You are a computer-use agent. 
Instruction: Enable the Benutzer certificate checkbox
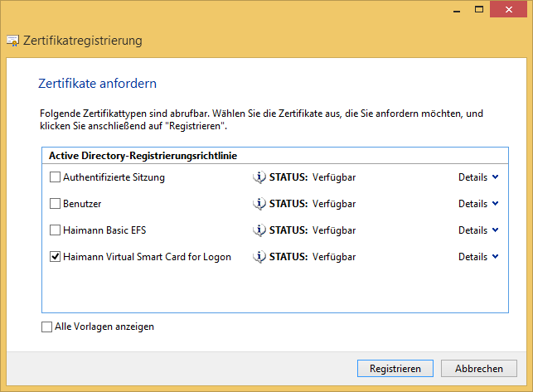pos(55,204)
